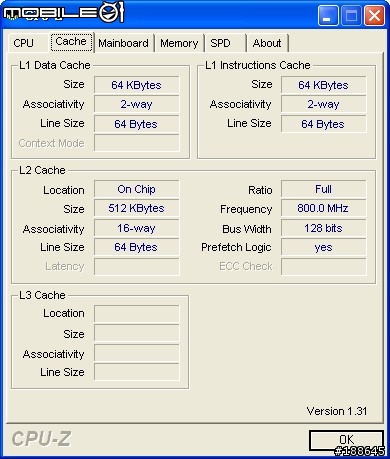Click the empty L3 Cache Location field
Viewport: 390px width, 459px height.
pos(136,314)
